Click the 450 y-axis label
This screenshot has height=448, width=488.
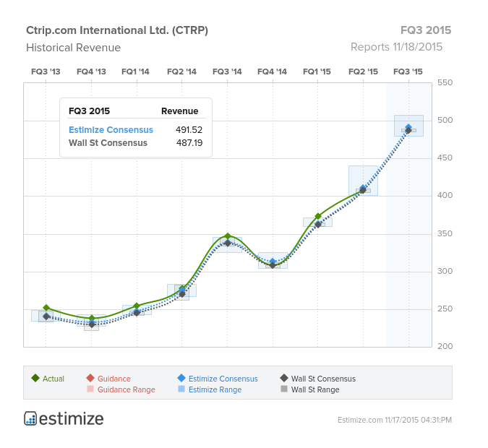445,158
